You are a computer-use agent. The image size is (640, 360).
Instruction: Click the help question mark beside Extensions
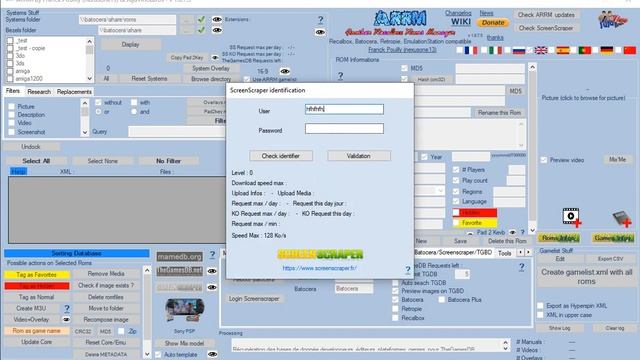[320, 20]
